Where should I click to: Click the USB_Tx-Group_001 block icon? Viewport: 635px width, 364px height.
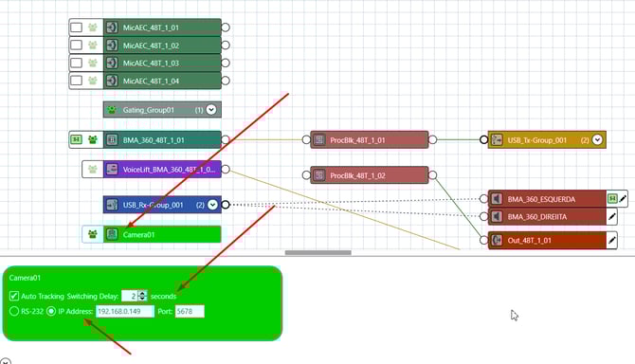[x=497, y=140]
